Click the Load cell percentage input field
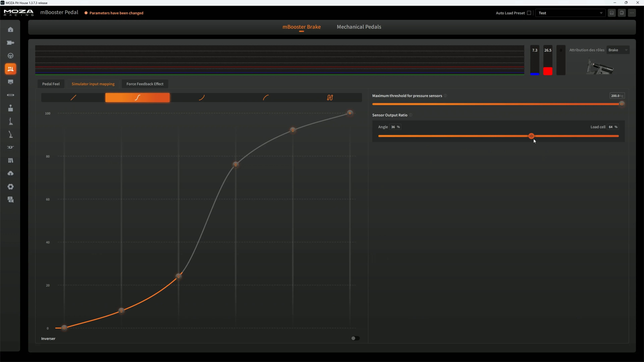This screenshot has height=362, width=644. coord(613,127)
